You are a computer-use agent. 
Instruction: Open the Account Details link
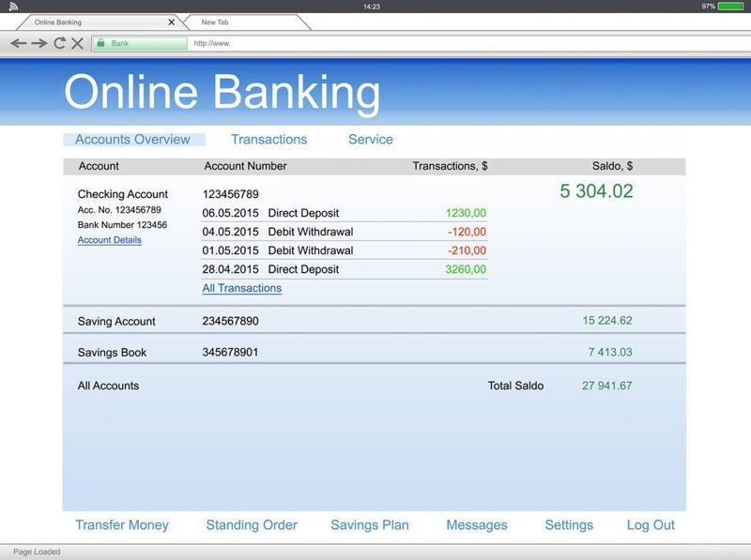pos(110,240)
